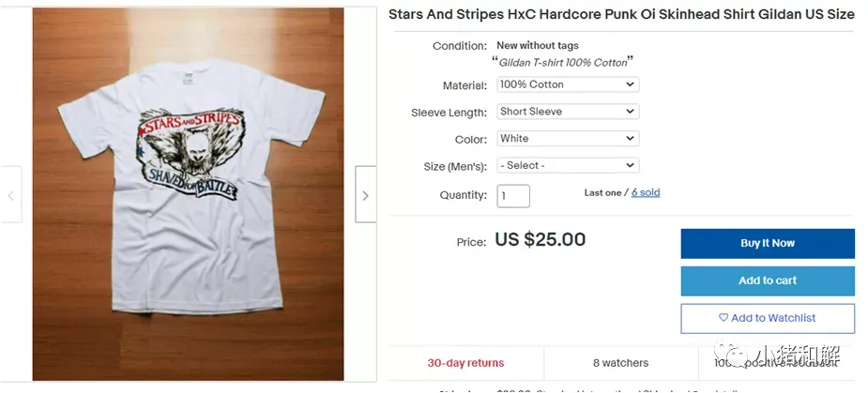The width and height of the screenshot is (868, 393).
Task: Click the US $25.00 price
Action: point(541,239)
